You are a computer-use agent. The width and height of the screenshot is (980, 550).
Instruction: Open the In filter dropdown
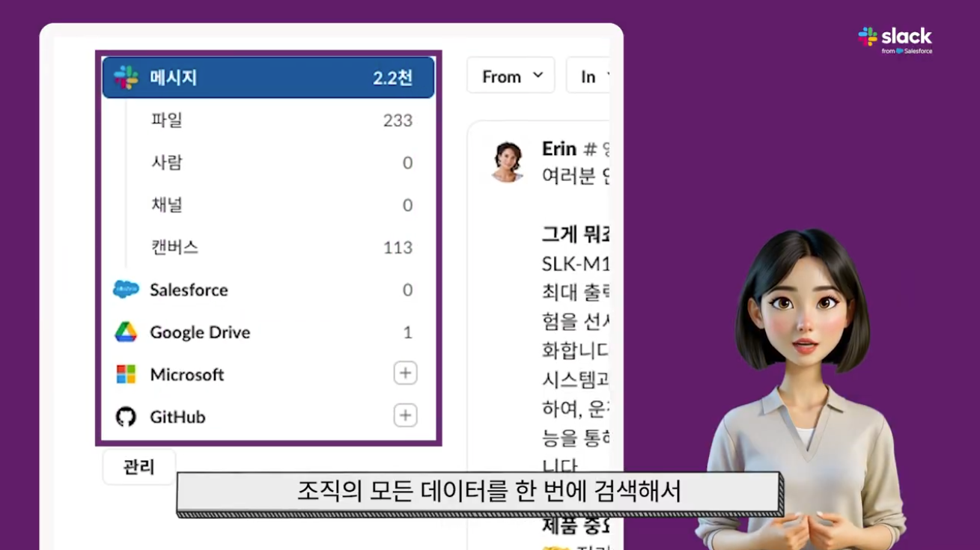click(x=588, y=76)
